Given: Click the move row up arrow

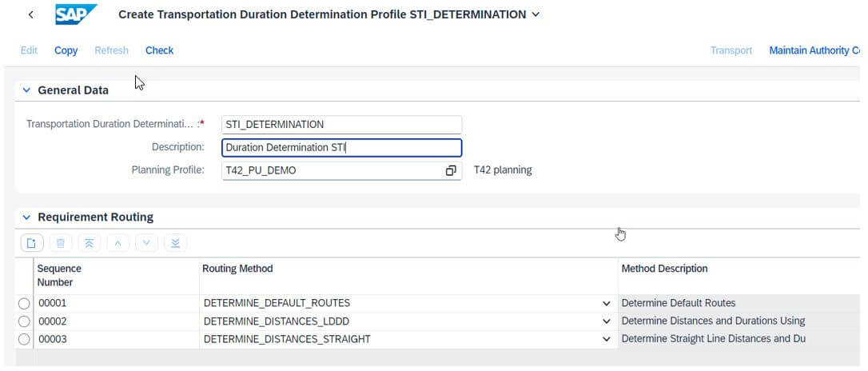Looking at the screenshot, I should click(x=118, y=243).
